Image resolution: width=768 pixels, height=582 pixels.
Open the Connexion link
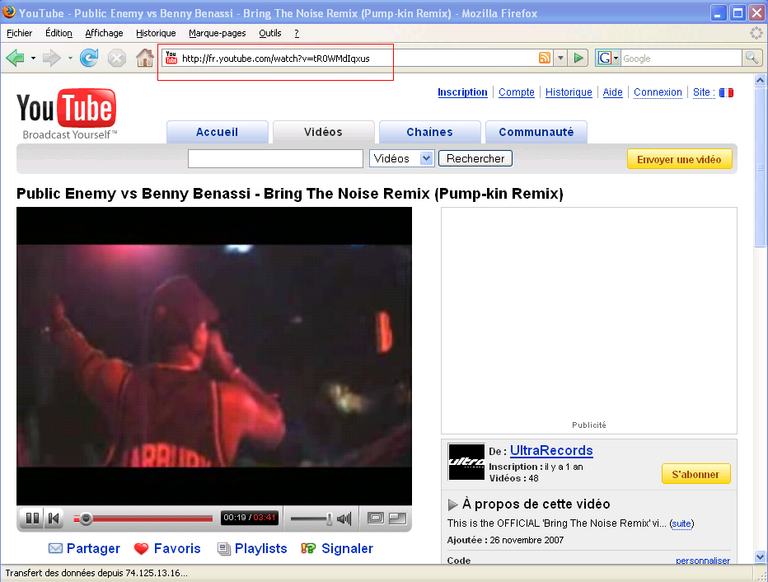tap(658, 92)
